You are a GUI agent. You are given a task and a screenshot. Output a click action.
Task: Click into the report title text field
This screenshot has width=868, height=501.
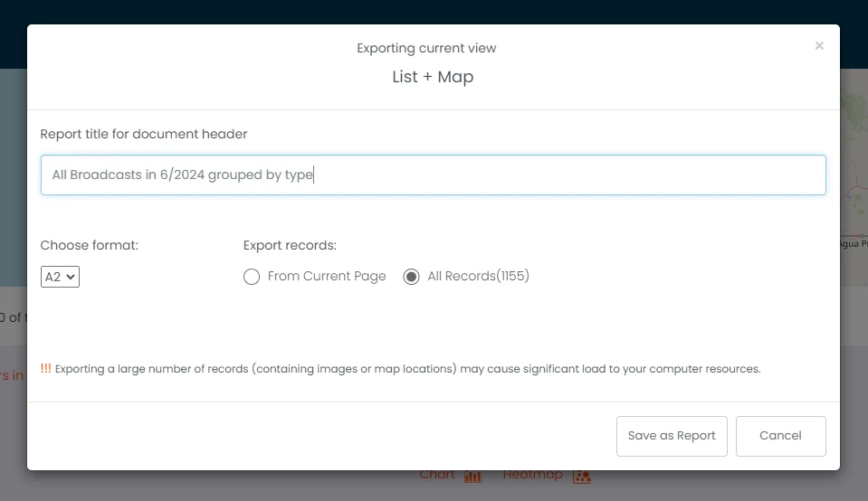433,175
